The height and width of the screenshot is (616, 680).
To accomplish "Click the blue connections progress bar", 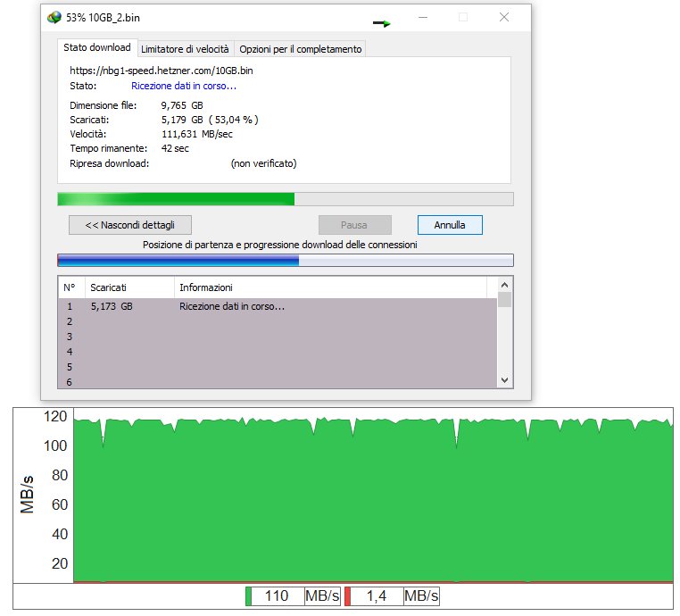I will [286, 261].
